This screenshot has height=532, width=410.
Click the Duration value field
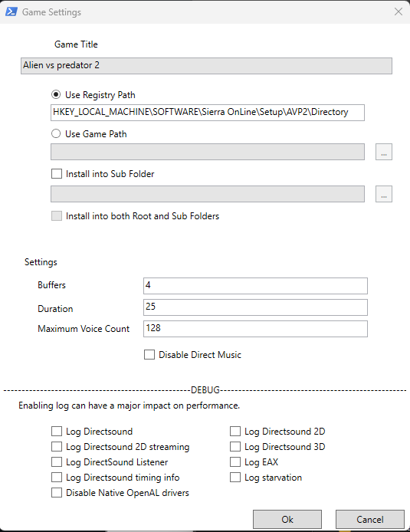(255, 307)
